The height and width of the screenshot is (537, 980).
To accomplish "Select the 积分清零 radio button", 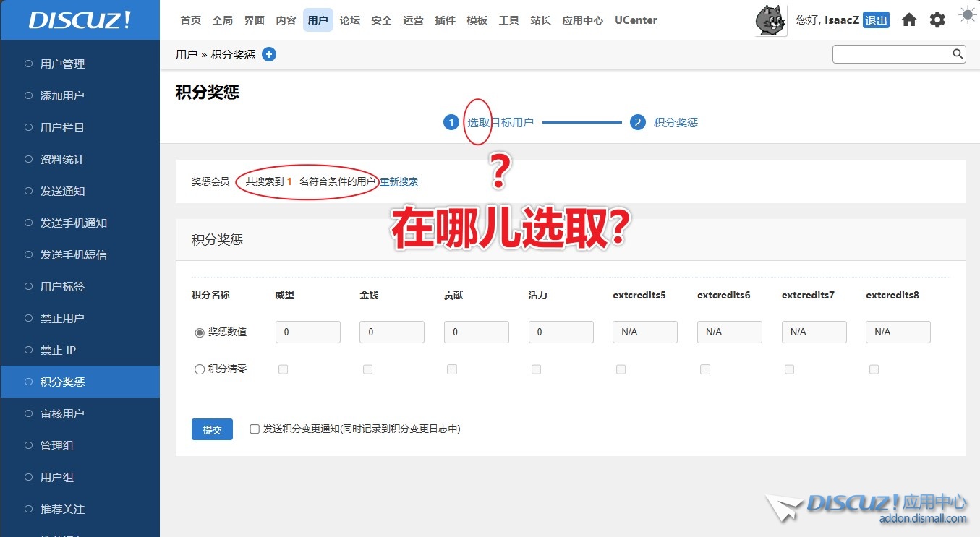I will tap(200, 369).
